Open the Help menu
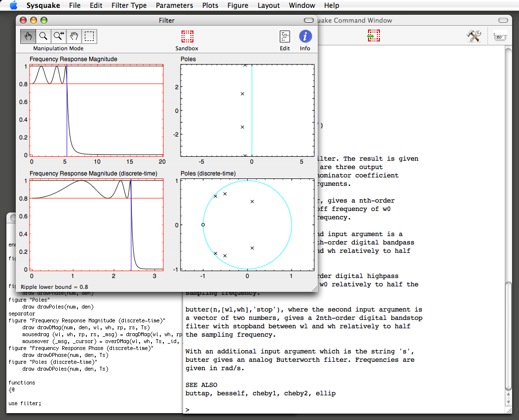This screenshot has width=519, height=420. coord(332,5)
